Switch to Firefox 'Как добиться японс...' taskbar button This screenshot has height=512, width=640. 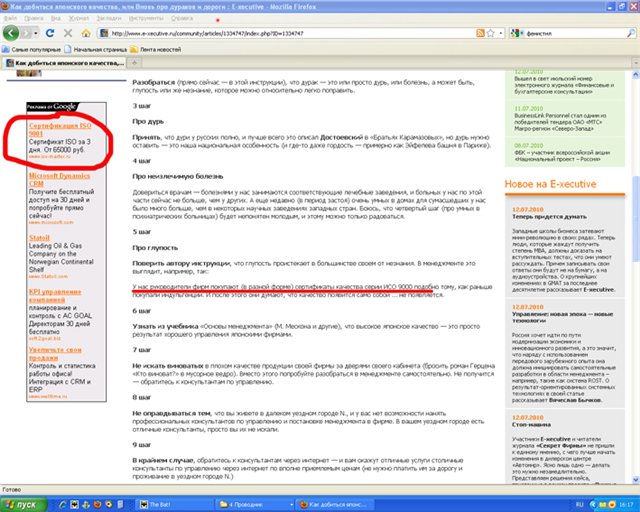335,505
